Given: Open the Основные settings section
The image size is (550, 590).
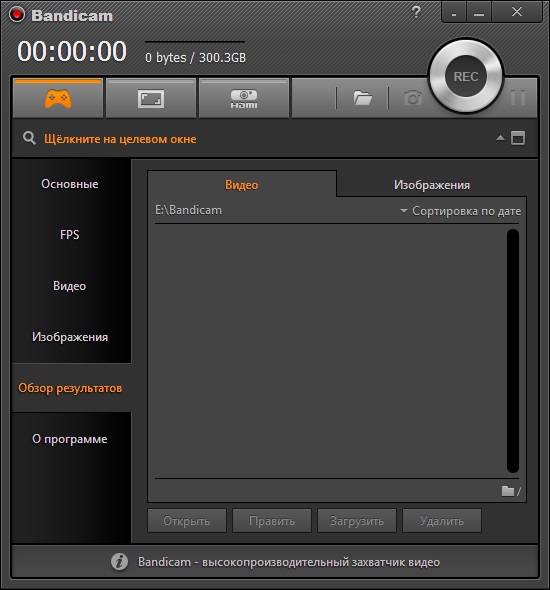Looking at the screenshot, I should pos(70,184).
